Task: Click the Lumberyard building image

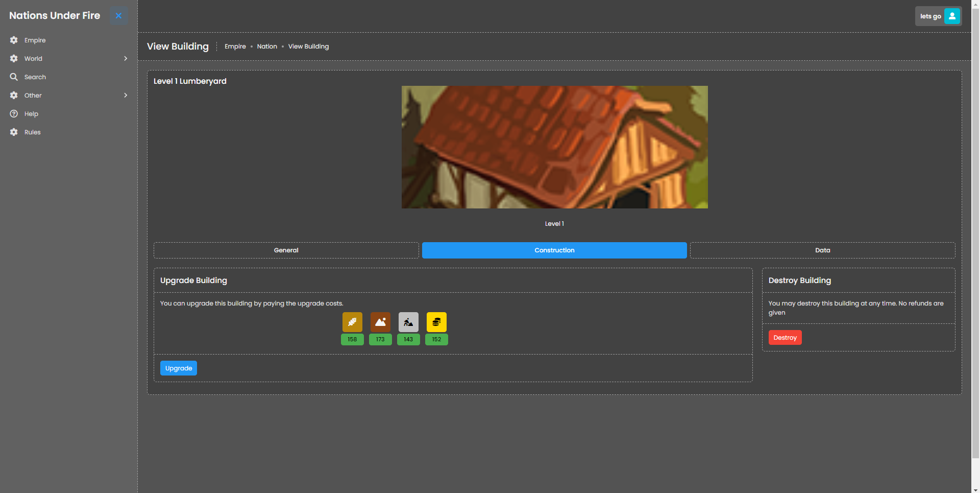Action: pyautogui.click(x=554, y=147)
